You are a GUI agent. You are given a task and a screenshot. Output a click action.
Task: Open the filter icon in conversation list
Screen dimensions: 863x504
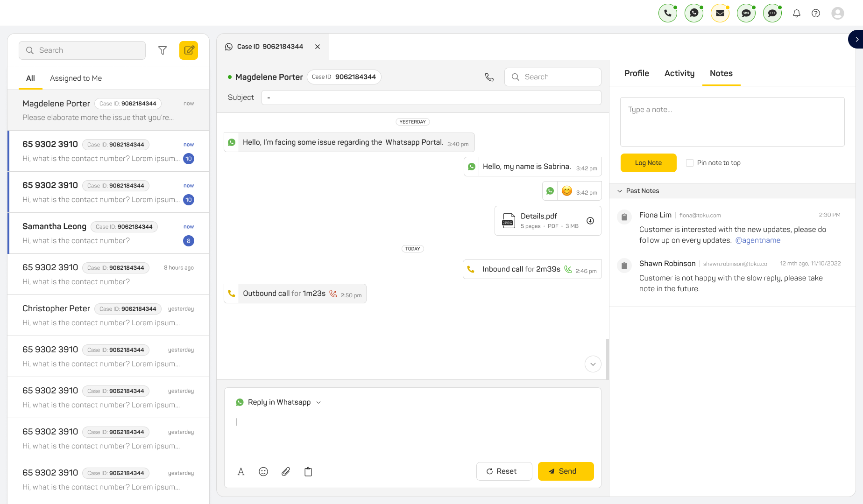tap(163, 50)
